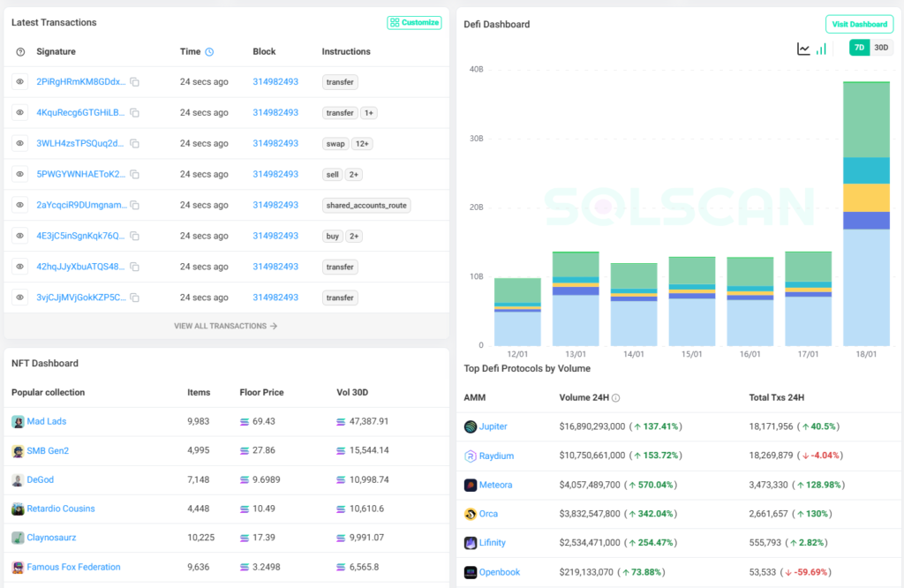Expand the 2+ badge beside sell

coord(353,175)
